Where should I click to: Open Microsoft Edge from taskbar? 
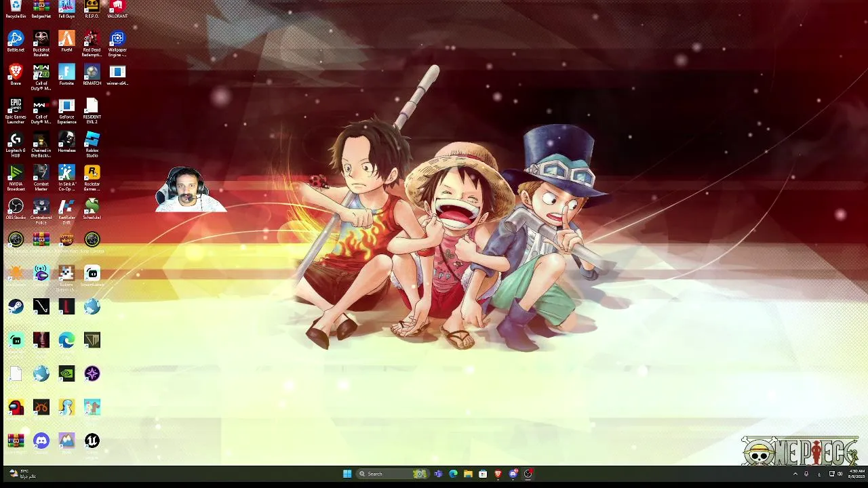point(453,474)
